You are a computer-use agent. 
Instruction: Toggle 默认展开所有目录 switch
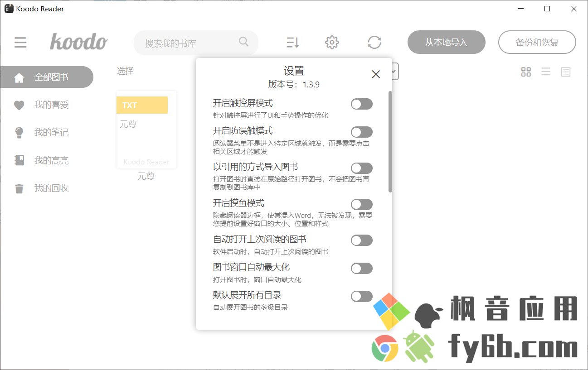[362, 297]
